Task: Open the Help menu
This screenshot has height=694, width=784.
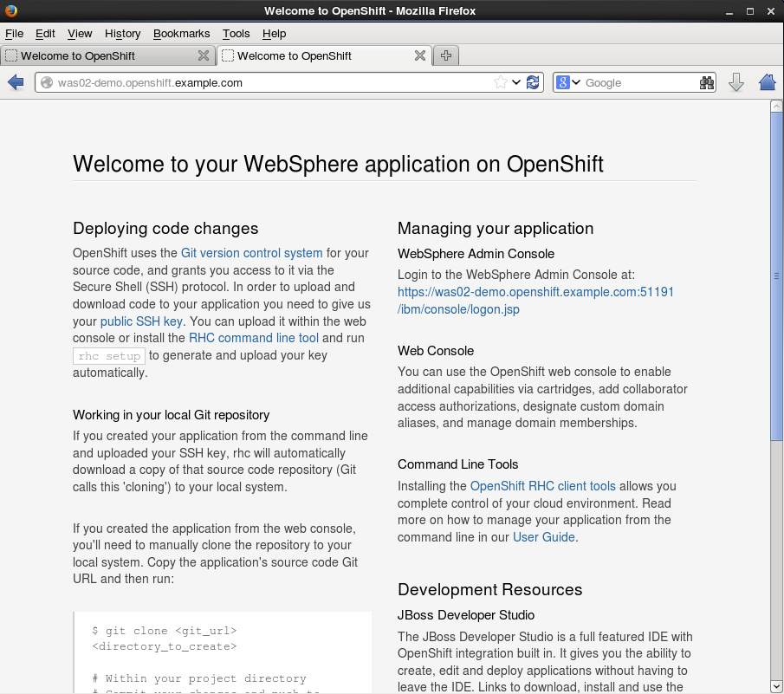Action: coord(274,34)
